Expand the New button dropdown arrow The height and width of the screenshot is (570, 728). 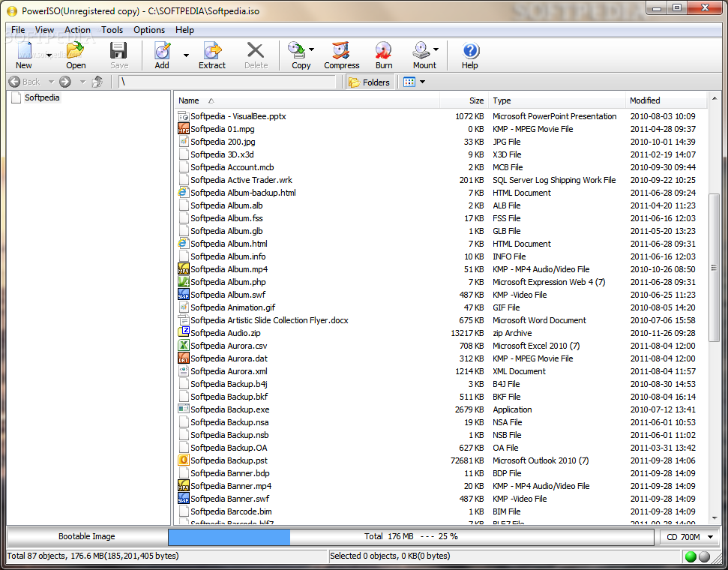(49, 55)
